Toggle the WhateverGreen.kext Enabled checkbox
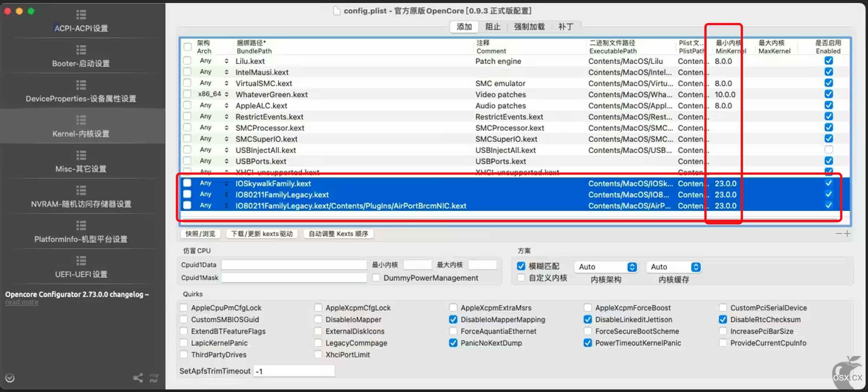The width and height of the screenshot is (868, 392). (829, 94)
